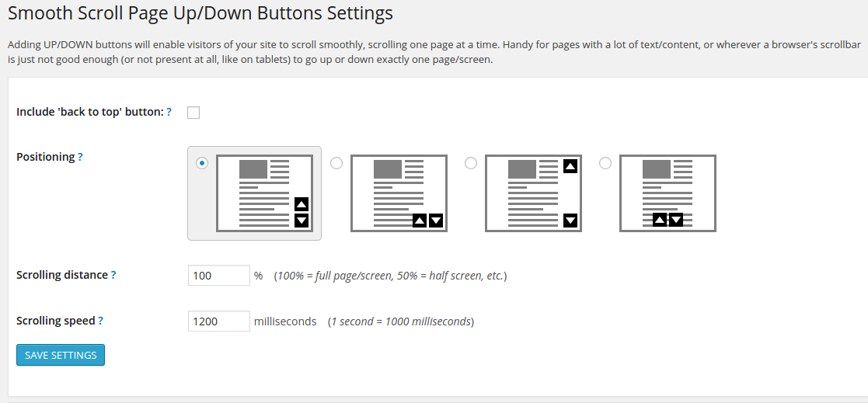Click up arrow icon in third layout preview
Screen dimensions: 868x403
[570, 166]
